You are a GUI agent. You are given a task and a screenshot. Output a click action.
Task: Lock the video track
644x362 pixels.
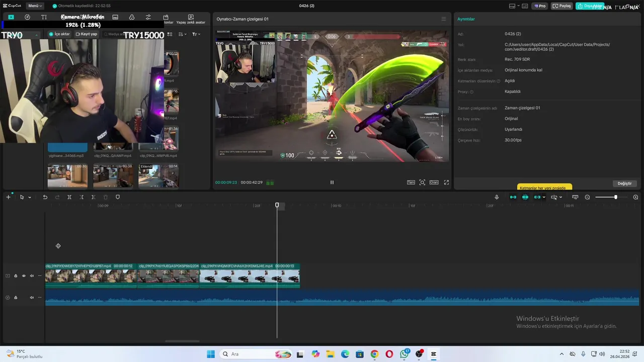click(x=16, y=276)
